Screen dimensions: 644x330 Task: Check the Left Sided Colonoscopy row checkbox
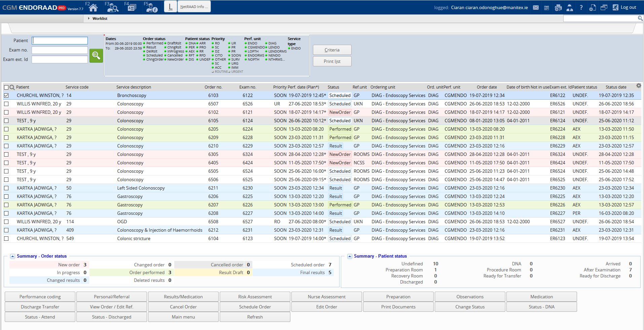point(6,188)
